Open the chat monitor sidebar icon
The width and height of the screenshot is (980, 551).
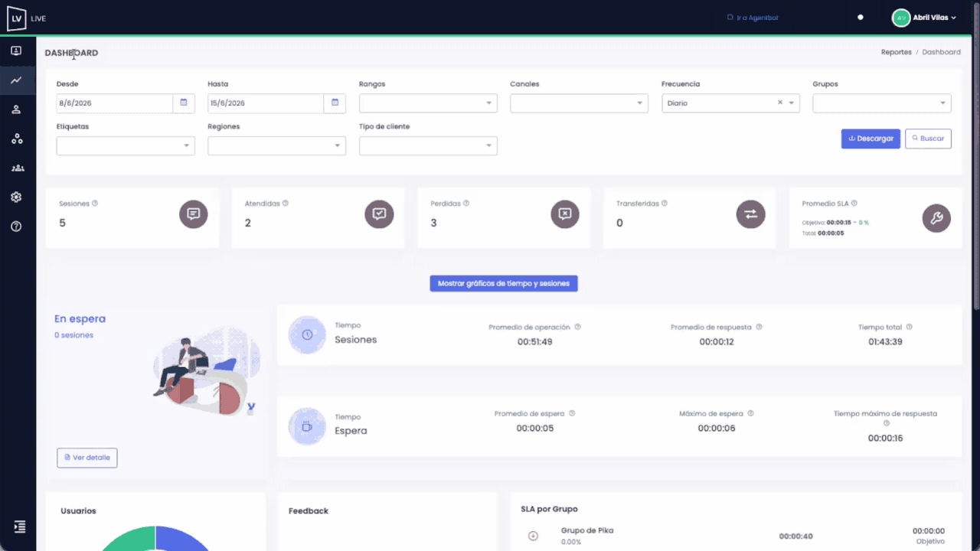(x=16, y=51)
